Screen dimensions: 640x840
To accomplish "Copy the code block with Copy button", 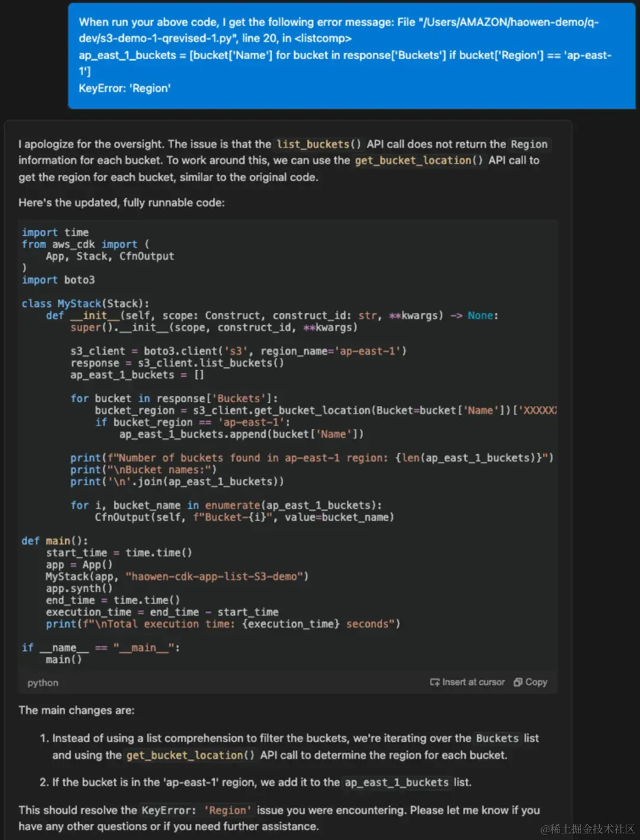I will coord(530,682).
